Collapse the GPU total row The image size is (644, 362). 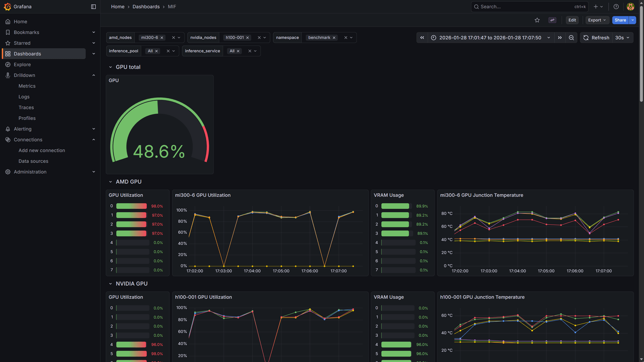111,67
